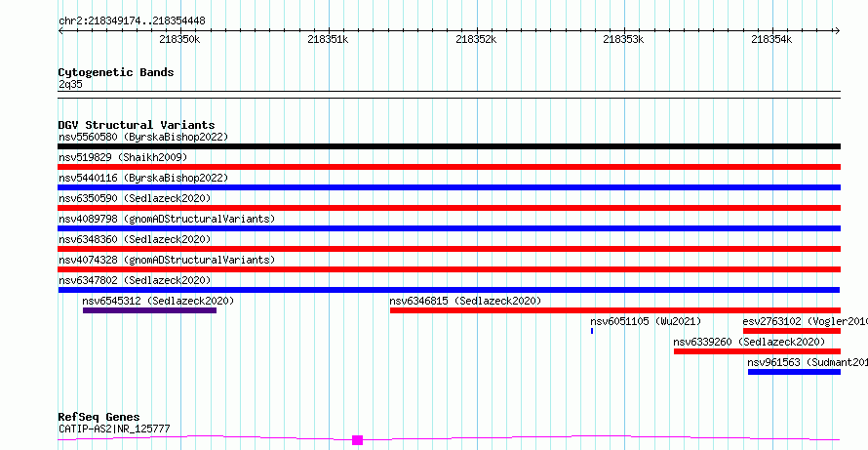Click the nsv4074328 red variant bar
The height and width of the screenshot is (450, 868).
click(x=449, y=269)
